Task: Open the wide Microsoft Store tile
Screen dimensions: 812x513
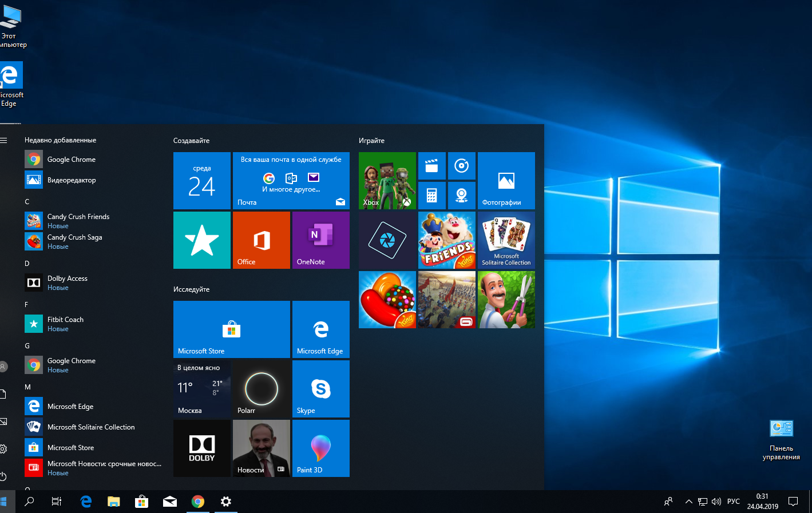Action: pos(232,329)
